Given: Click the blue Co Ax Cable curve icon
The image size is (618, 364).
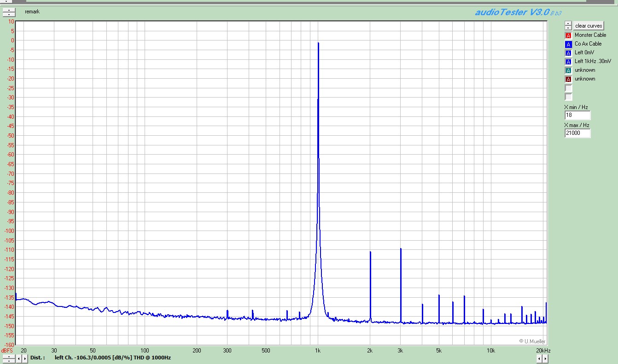Looking at the screenshot, I should pos(568,44).
